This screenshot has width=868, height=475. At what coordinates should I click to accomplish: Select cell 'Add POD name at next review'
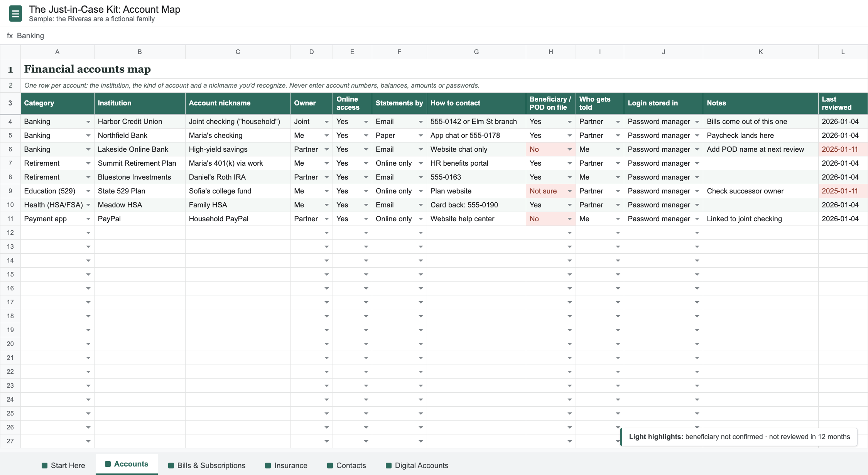coord(761,149)
